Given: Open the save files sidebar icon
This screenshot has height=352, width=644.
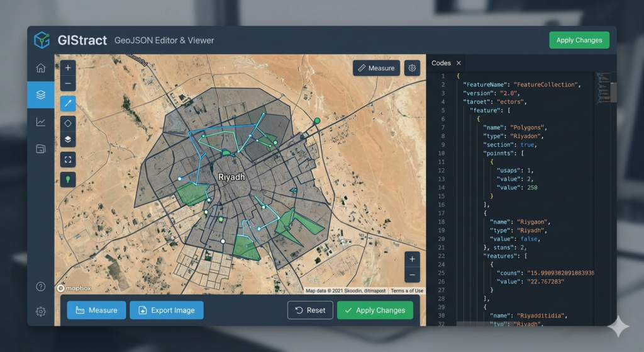Looking at the screenshot, I should coord(41,149).
